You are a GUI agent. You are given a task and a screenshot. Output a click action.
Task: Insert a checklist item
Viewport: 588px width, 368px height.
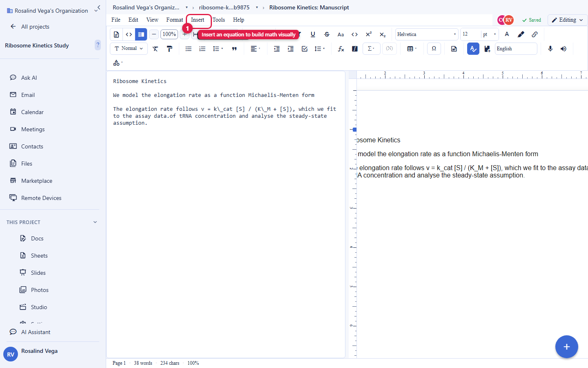click(x=305, y=49)
